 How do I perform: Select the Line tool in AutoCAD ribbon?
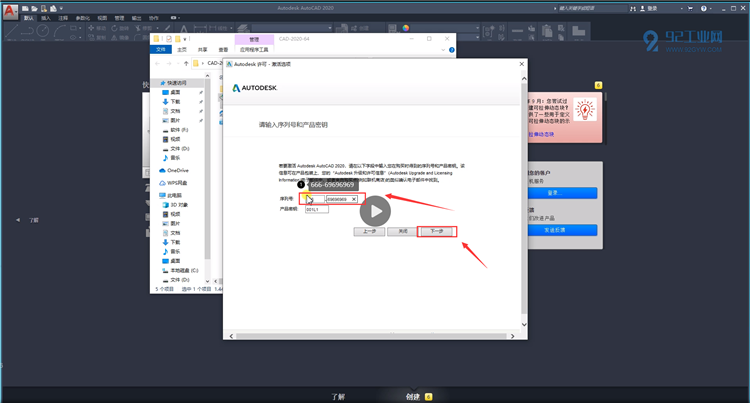(11, 31)
